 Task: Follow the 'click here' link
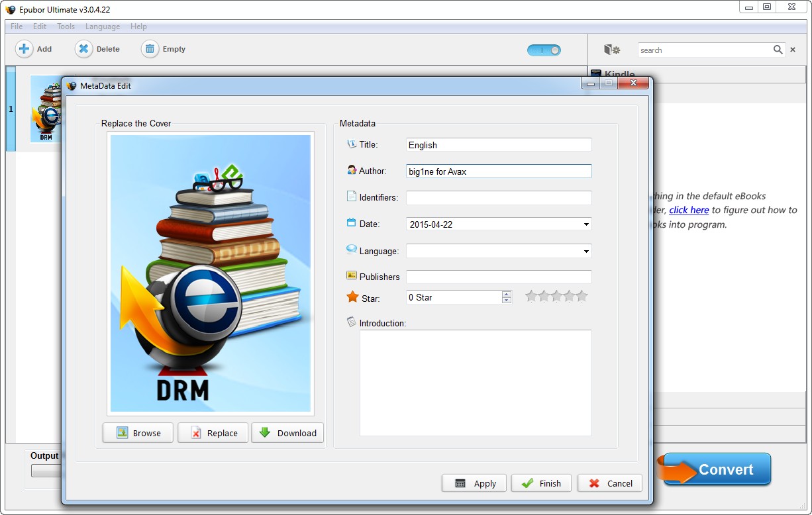coord(689,210)
